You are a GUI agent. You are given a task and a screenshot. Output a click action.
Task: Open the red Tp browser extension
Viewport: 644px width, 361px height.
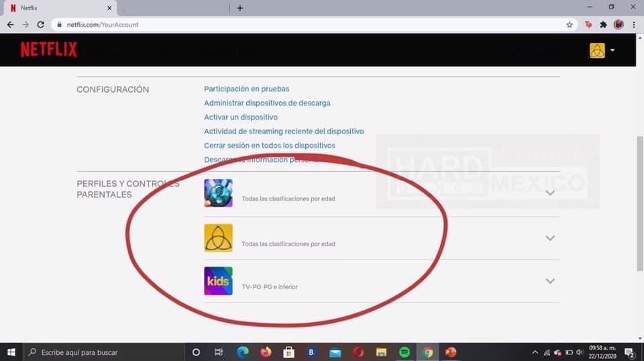click(588, 25)
